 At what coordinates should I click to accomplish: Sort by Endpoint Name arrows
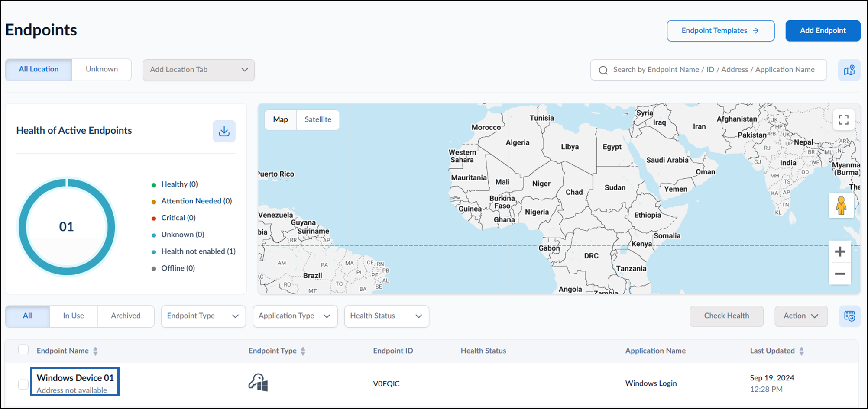point(95,351)
